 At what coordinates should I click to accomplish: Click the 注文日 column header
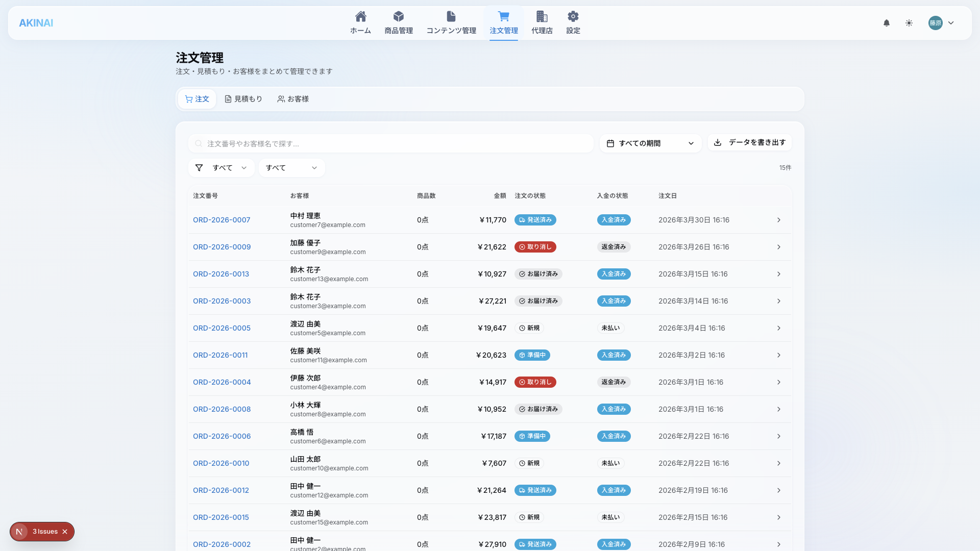[x=668, y=196]
